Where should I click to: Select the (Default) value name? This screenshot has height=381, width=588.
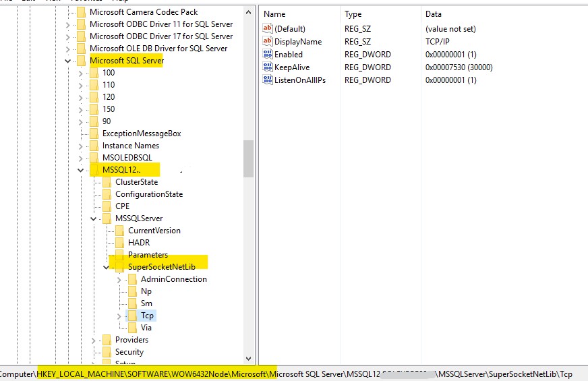click(x=290, y=29)
